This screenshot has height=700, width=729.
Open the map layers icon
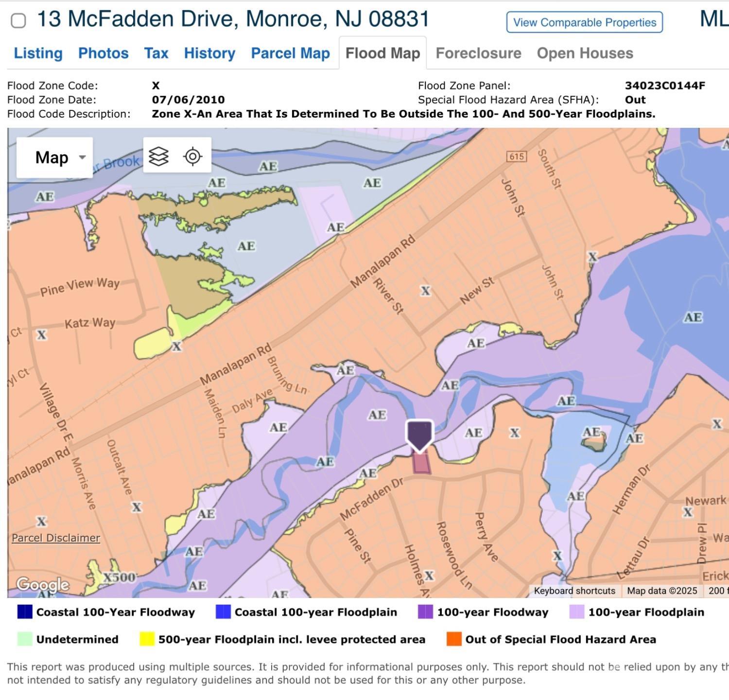(x=158, y=157)
